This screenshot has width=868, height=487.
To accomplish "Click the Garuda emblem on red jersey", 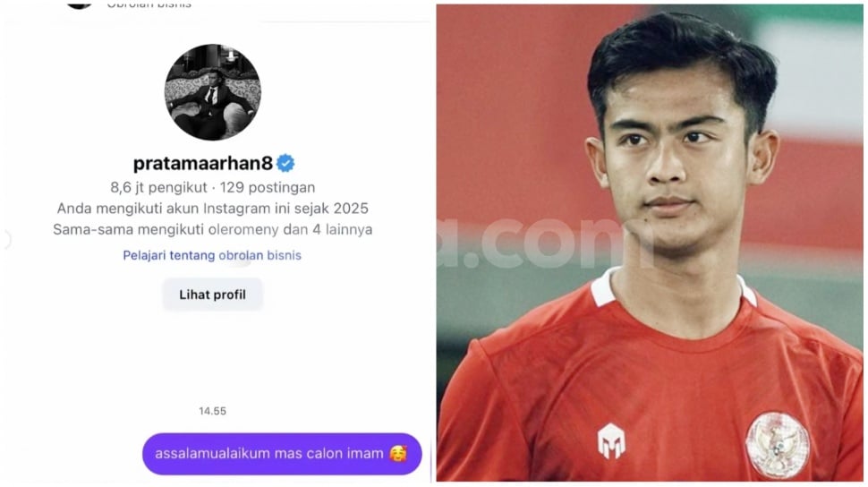I will click(778, 445).
